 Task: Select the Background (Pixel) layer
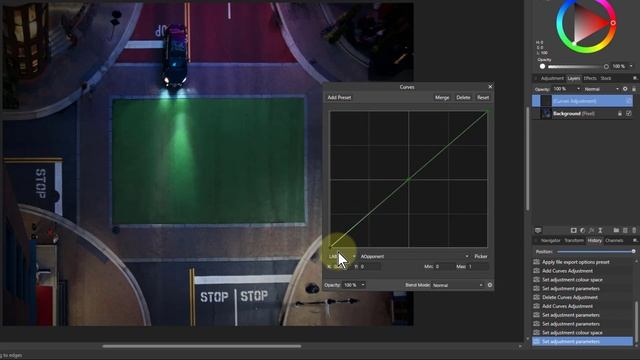click(582, 113)
